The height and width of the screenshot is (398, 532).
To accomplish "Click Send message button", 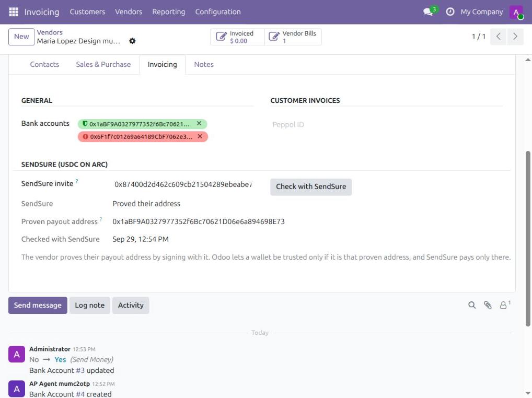I will pos(38,305).
